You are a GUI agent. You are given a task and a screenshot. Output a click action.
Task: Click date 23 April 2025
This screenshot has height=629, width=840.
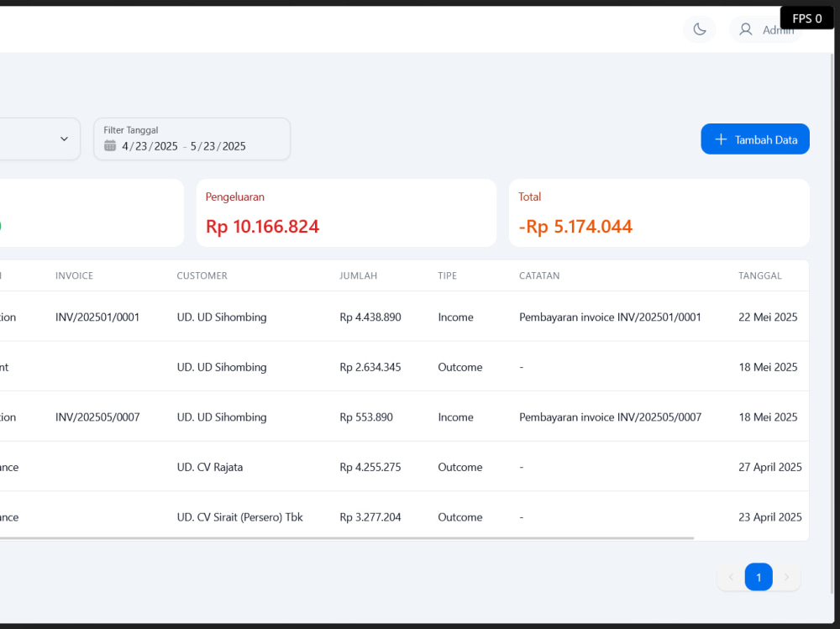(769, 517)
